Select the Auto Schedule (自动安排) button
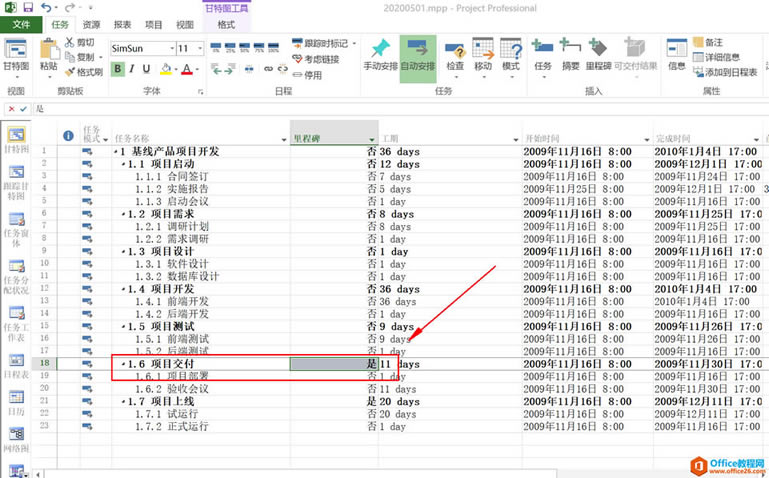This screenshot has width=769, height=478. 417,50
